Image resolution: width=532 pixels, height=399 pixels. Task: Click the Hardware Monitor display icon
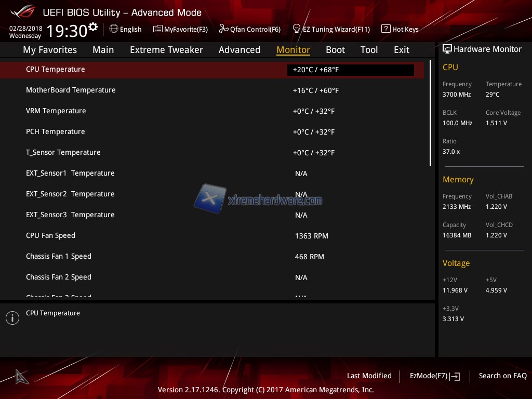(x=447, y=49)
